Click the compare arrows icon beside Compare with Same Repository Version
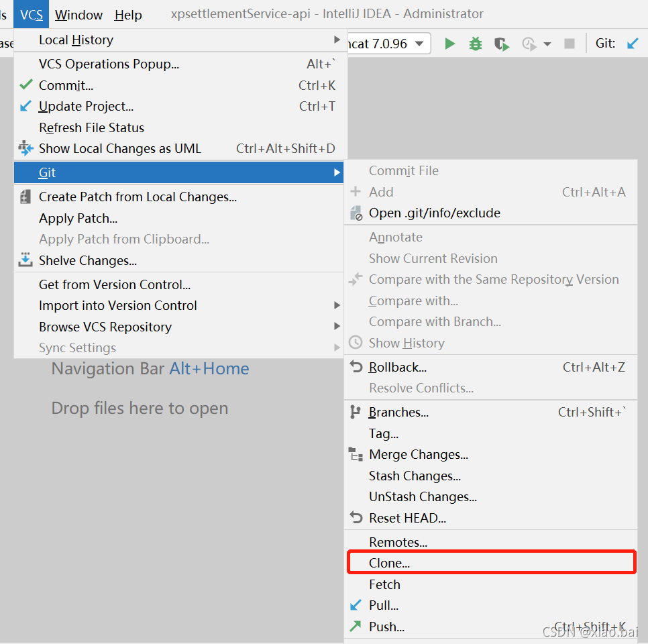The height and width of the screenshot is (644, 648). 356,280
